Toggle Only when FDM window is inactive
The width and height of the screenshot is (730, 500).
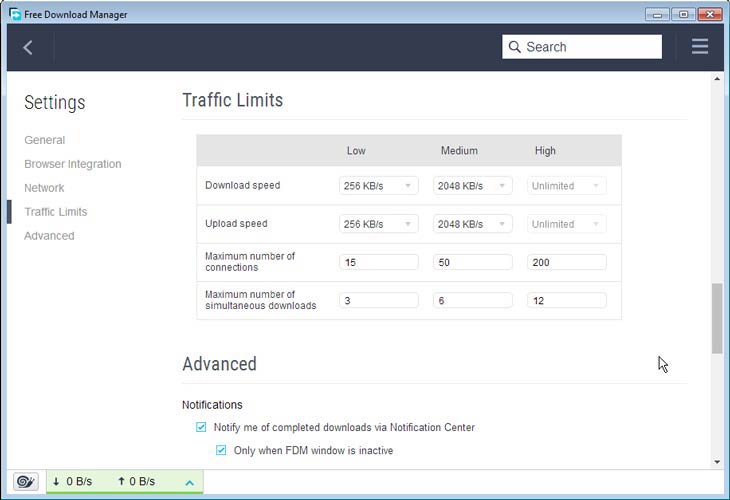pos(221,450)
